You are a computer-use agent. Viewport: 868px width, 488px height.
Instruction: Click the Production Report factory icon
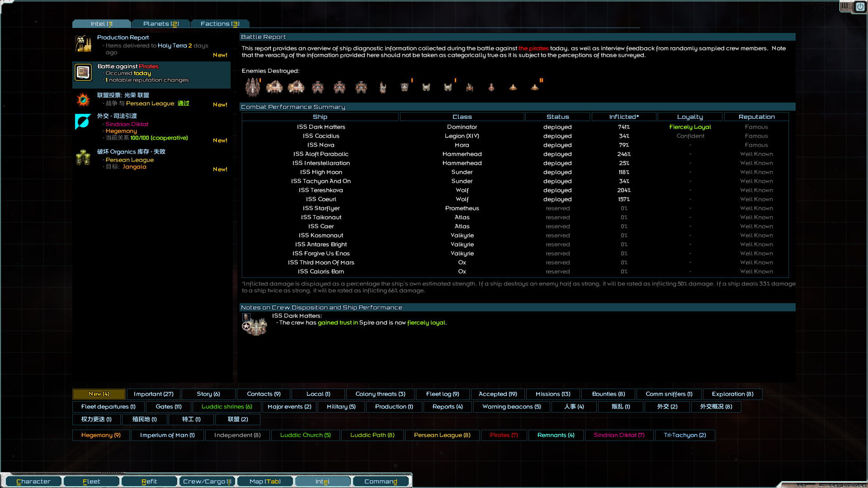point(83,43)
